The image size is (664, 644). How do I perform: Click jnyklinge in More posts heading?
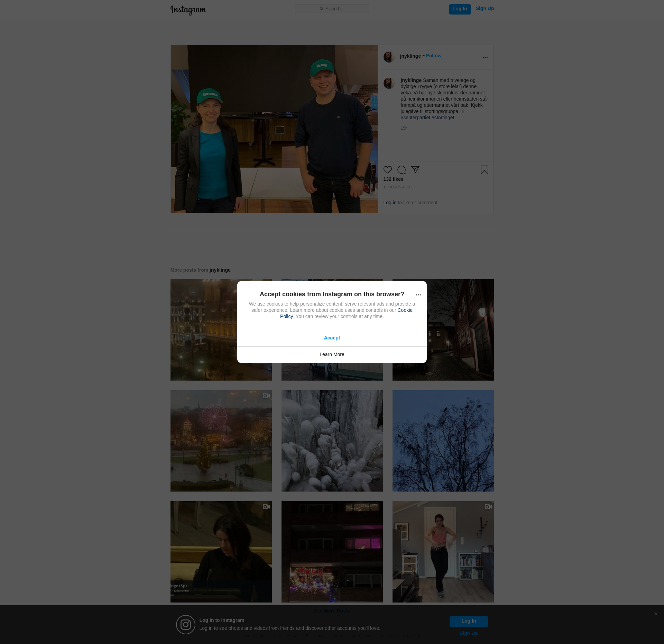[x=220, y=270]
